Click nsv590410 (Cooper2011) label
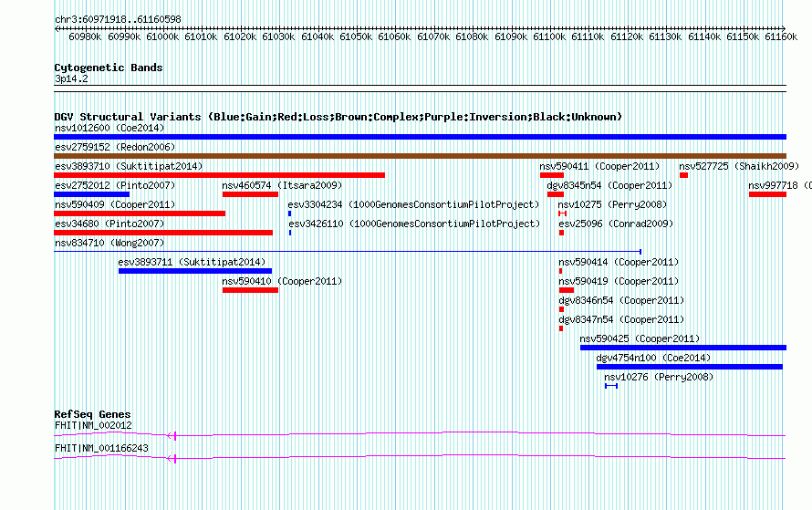 (x=282, y=281)
